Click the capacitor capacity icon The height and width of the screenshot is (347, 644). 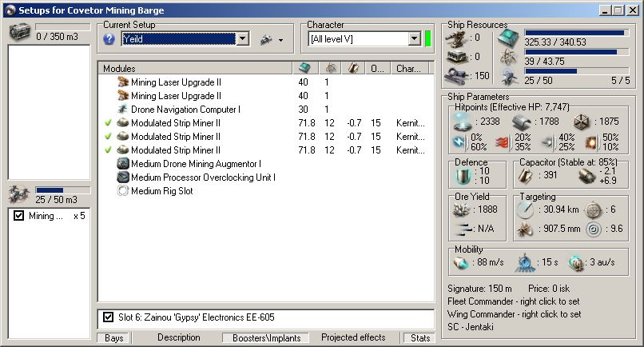click(x=525, y=176)
